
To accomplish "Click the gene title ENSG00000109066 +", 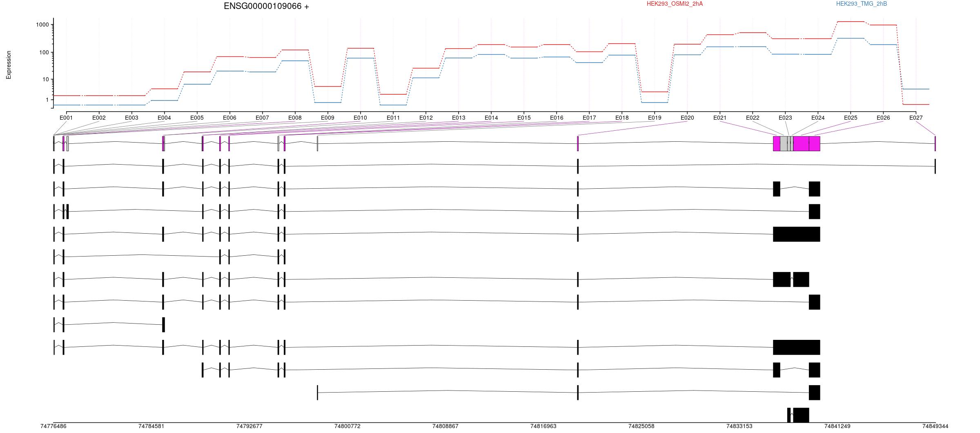I will coord(266,6).
